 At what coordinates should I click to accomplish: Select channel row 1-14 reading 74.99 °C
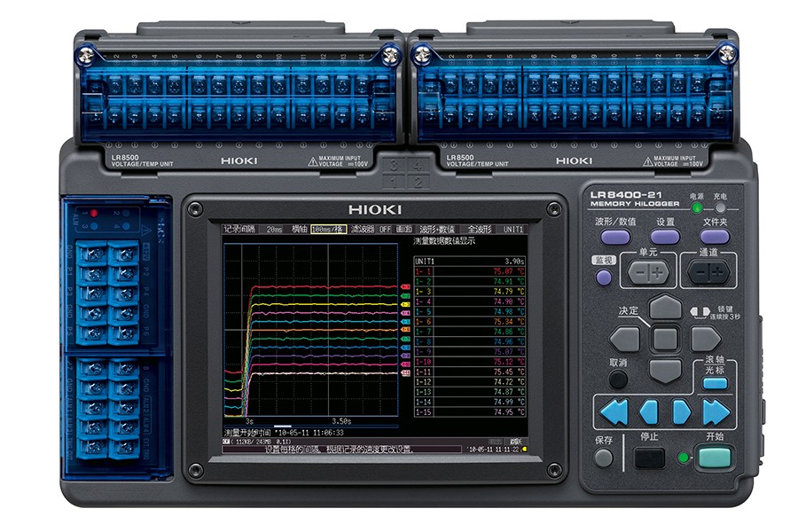470,403
